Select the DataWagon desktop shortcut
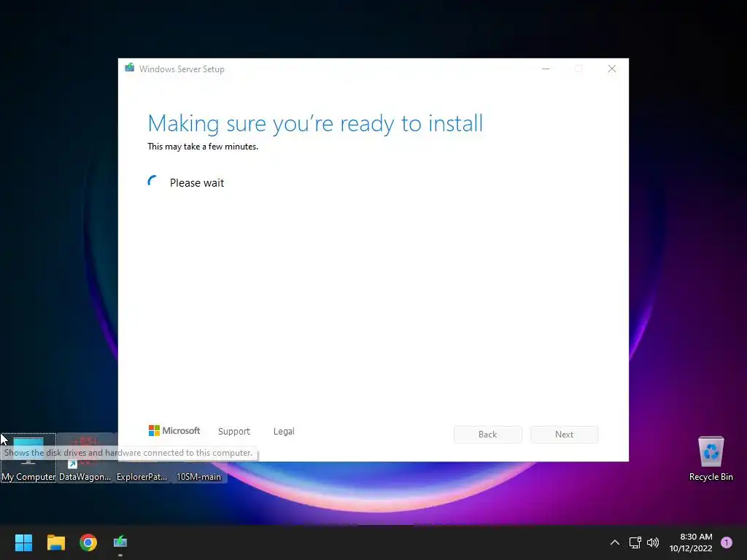Viewport: 747px width, 560px height. [x=85, y=458]
